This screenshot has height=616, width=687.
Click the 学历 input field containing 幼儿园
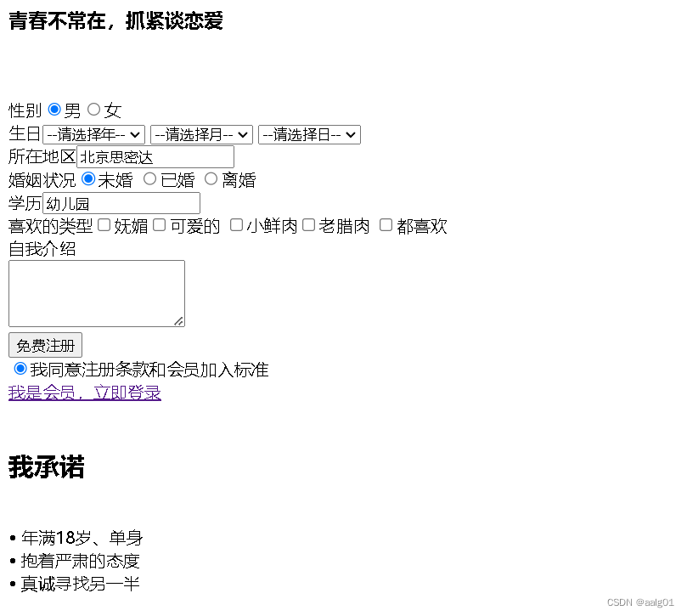pos(121,203)
